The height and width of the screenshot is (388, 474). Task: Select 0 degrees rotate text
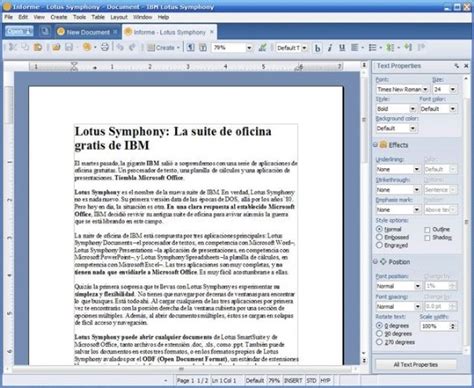(379, 325)
